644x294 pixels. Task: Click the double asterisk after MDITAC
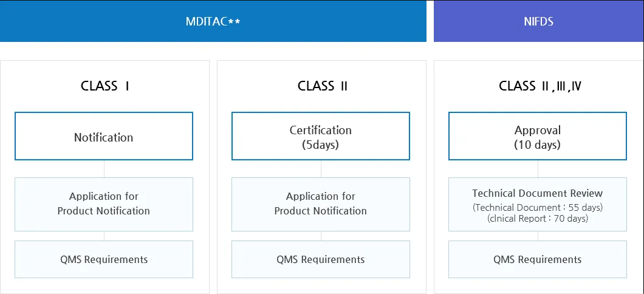pyautogui.click(x=235, y=22)
